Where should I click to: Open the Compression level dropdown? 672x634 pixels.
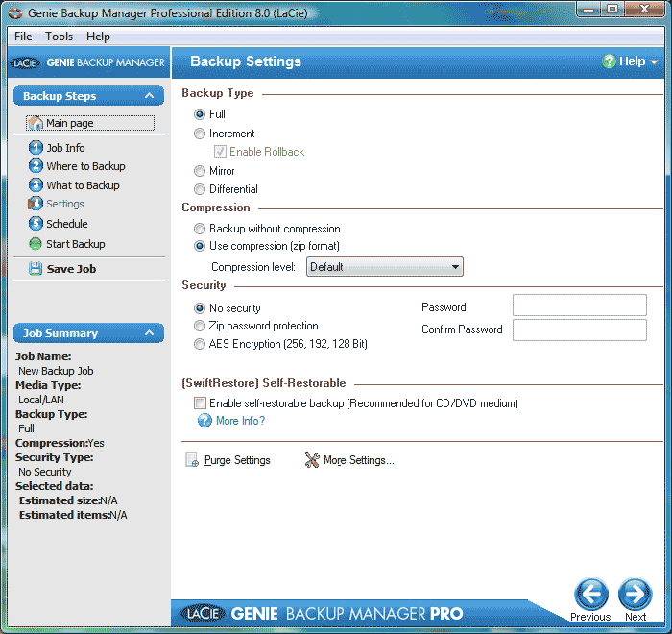[x=384, y=267]
